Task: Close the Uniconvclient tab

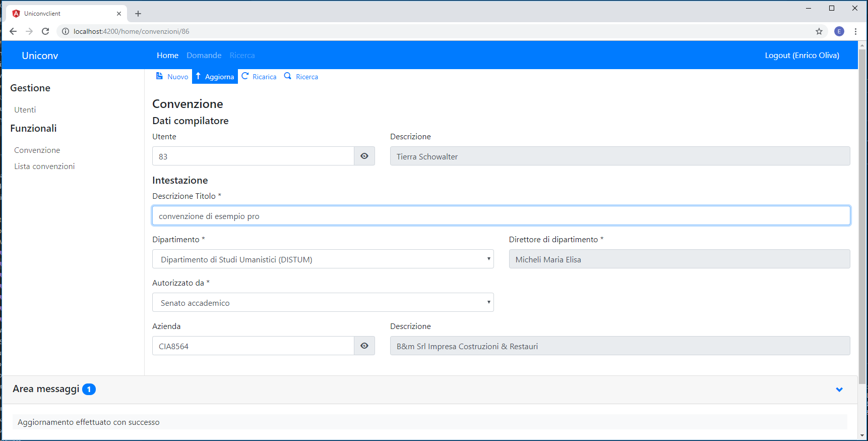Action: point(119,14)
